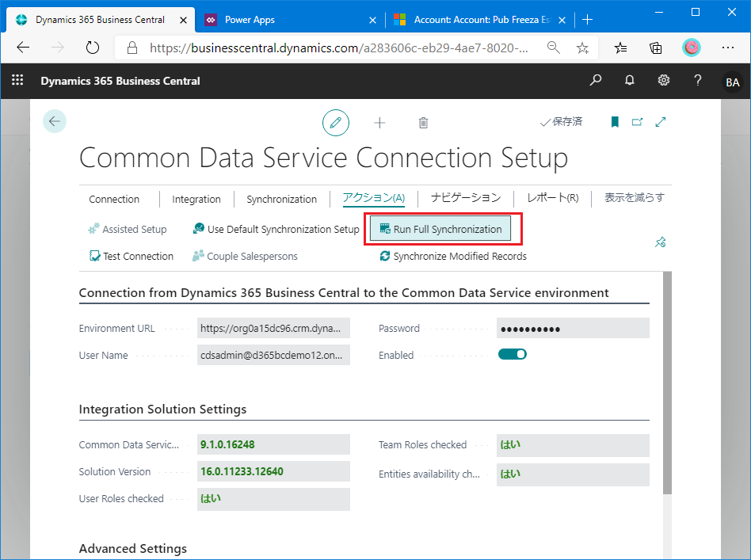Collapse the Integration Solution Settings section

tap(163, 410)
